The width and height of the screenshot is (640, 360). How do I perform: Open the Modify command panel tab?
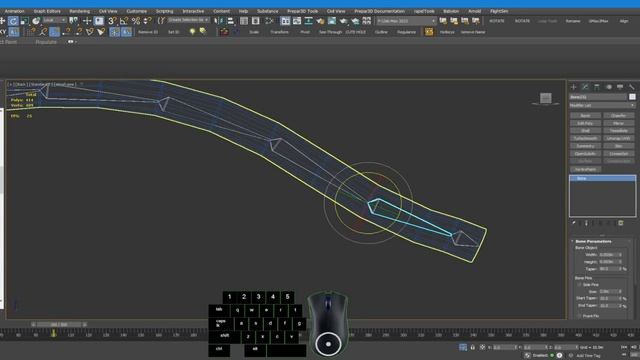pyautogui.click(x=585, y=87)
